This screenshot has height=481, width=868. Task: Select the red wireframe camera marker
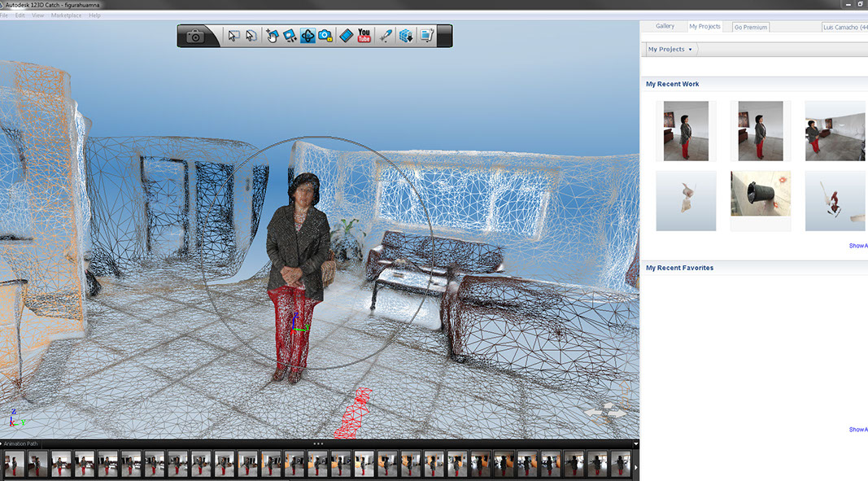tap(353, 413)
